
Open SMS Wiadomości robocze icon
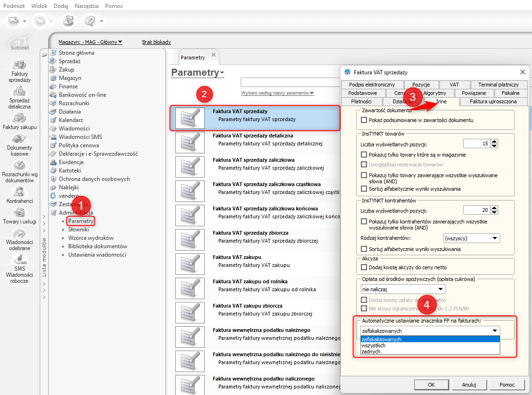(20, 259)
